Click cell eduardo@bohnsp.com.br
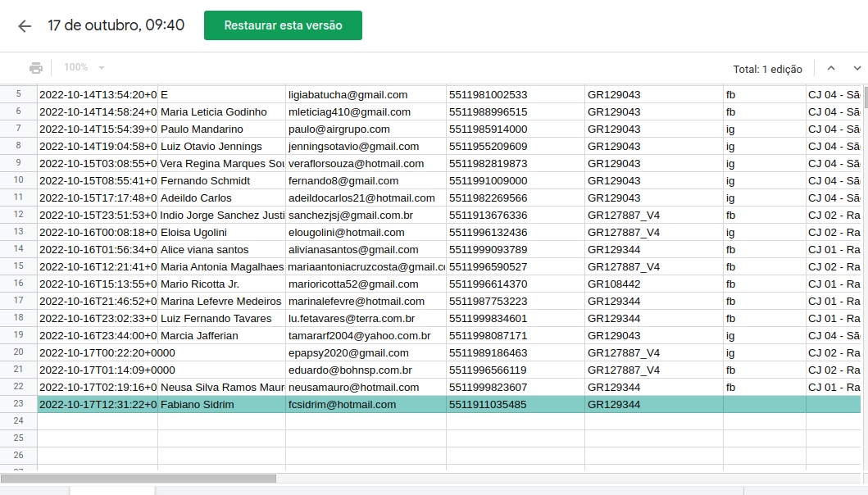 [366, 370]
